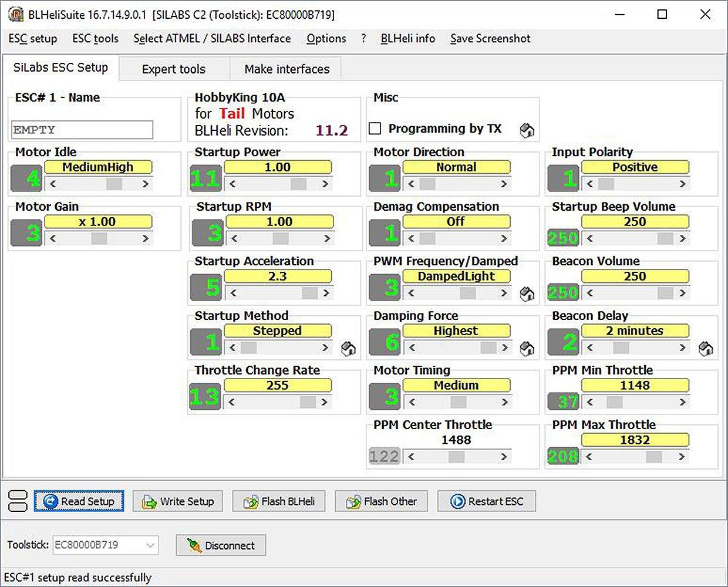The width and height of the screenshot is (728, 587).
Task: Click the icon beside Programming by TX
Action: pos(527,130)
